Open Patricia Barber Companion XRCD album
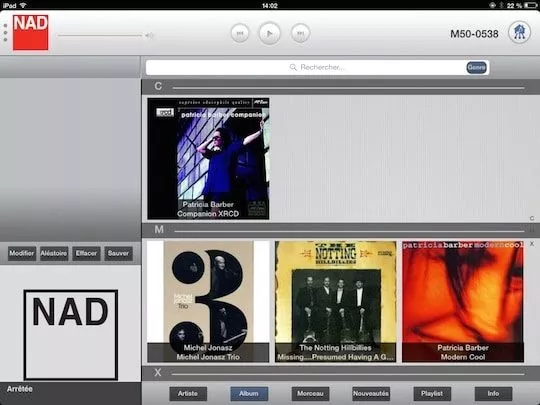Image resolution: width=540 pixels, height=405 pixels. (x=208, y=158)
